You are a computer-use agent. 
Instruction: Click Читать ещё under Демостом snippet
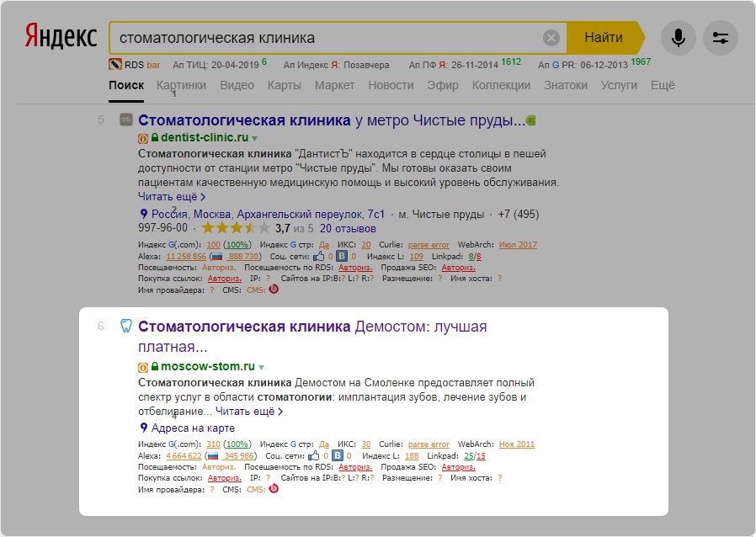[249, 412]
